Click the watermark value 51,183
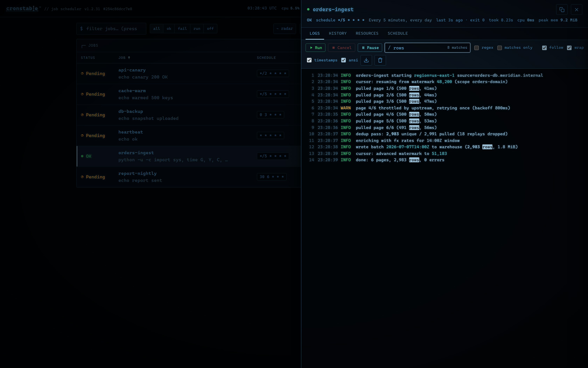This screenshot has height=368, width=588. click(x=439, y=154)
